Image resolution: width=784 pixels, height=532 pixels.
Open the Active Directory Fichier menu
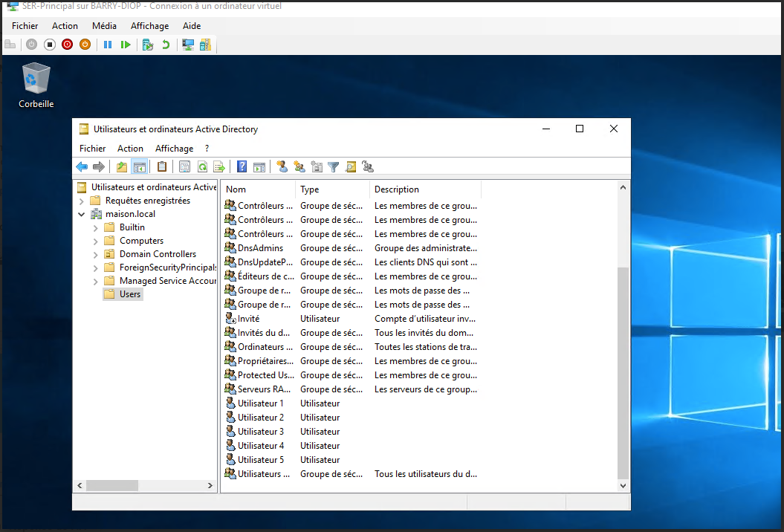coord(92,149)
